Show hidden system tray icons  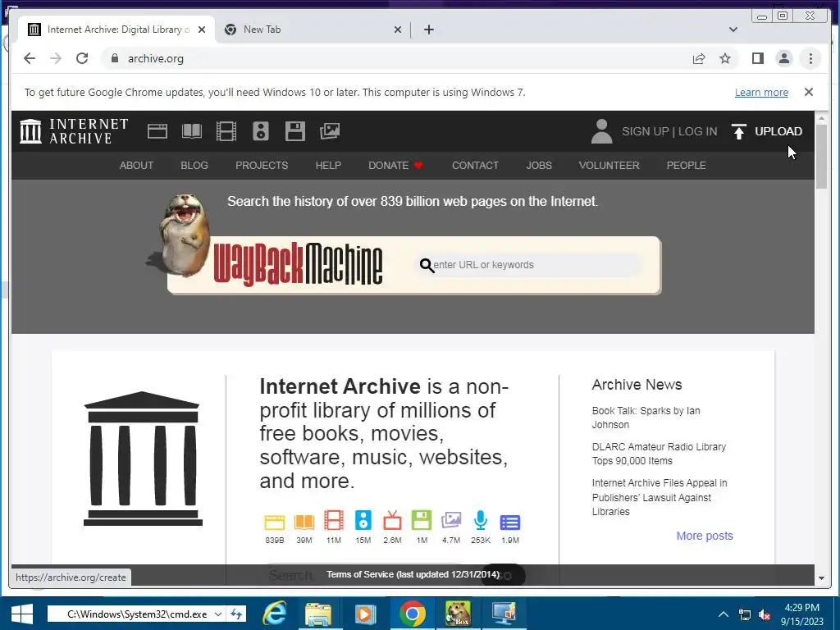pos(724,614)
